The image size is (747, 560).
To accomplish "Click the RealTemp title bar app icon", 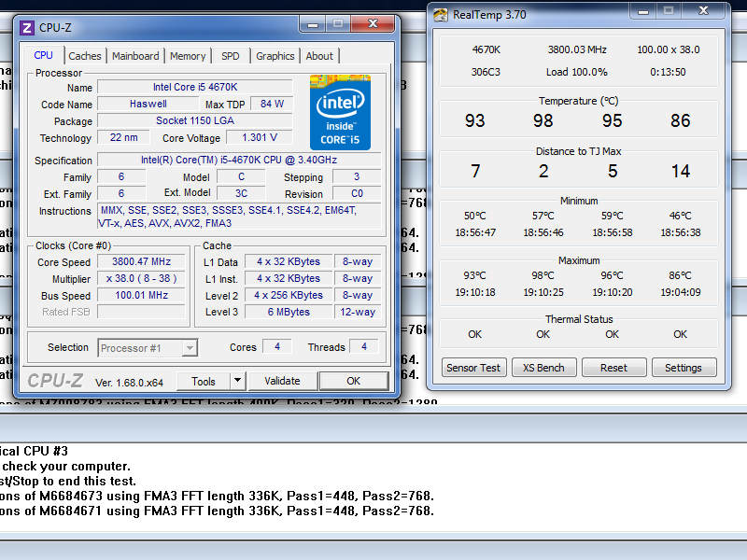I will (440, 15).
